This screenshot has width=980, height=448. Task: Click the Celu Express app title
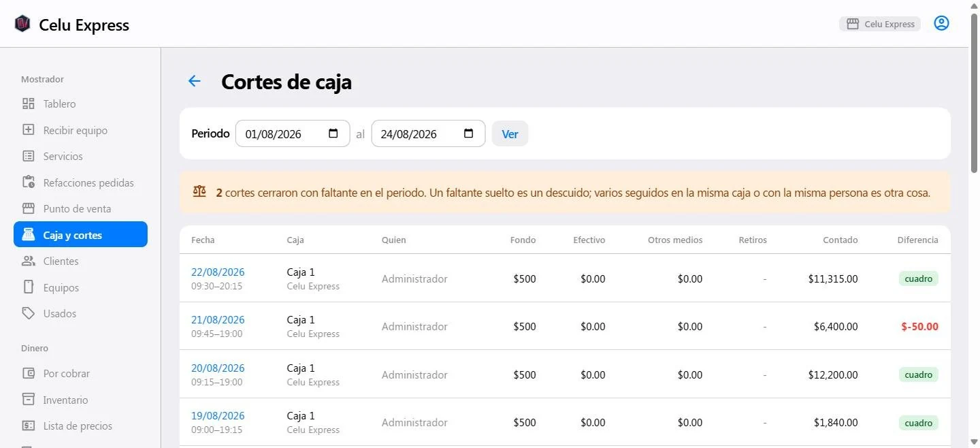(x=84, y=25)
